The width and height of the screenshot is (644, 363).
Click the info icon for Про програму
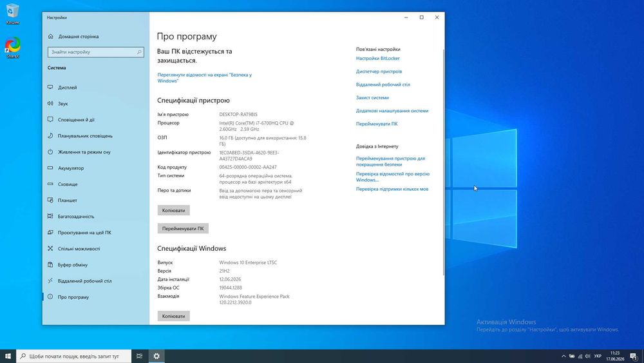[x=50, y=297]
